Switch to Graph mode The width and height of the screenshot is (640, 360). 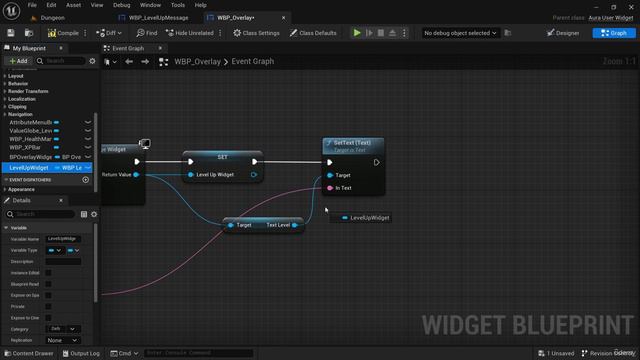(x=614, y=33)
